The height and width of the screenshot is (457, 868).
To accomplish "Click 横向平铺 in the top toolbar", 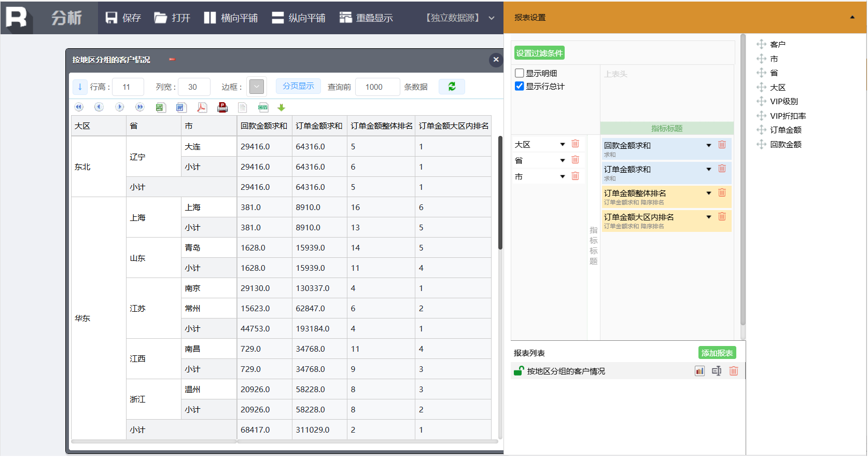I will [x=231, y=18].
